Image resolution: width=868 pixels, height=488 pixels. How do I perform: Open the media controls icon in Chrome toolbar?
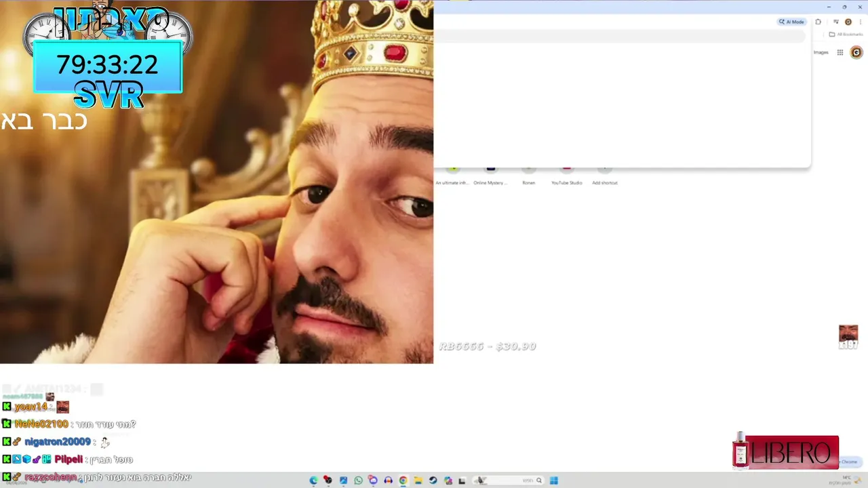pos(836,22)
